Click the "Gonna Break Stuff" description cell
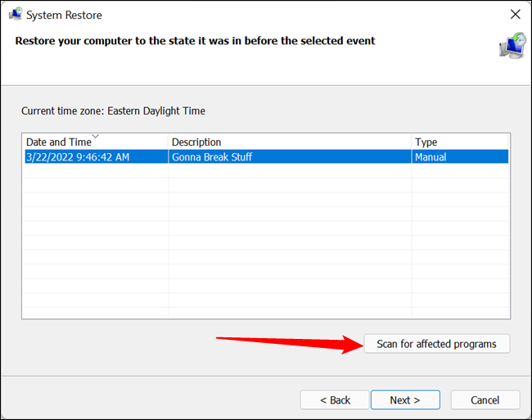 (x=211, y=157)
